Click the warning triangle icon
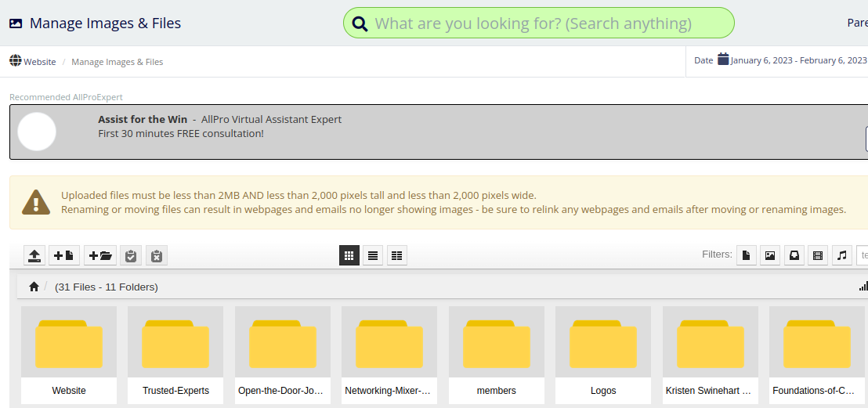The width and height of the screenshot is (868, 408). 36,202
